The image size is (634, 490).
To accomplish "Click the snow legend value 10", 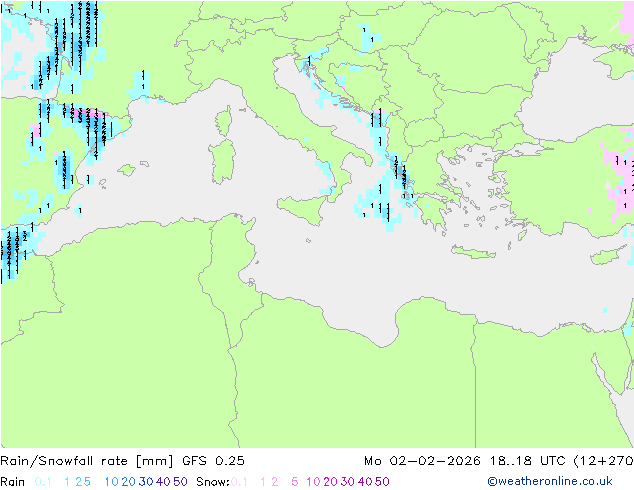I will [313, 482].
